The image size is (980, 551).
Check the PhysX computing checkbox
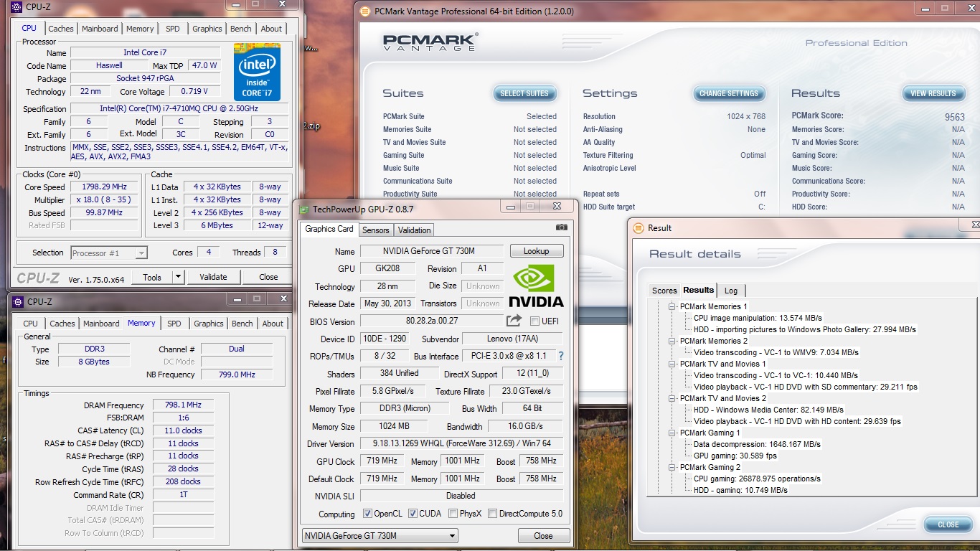pyautogui.click(x=453, y=514)
